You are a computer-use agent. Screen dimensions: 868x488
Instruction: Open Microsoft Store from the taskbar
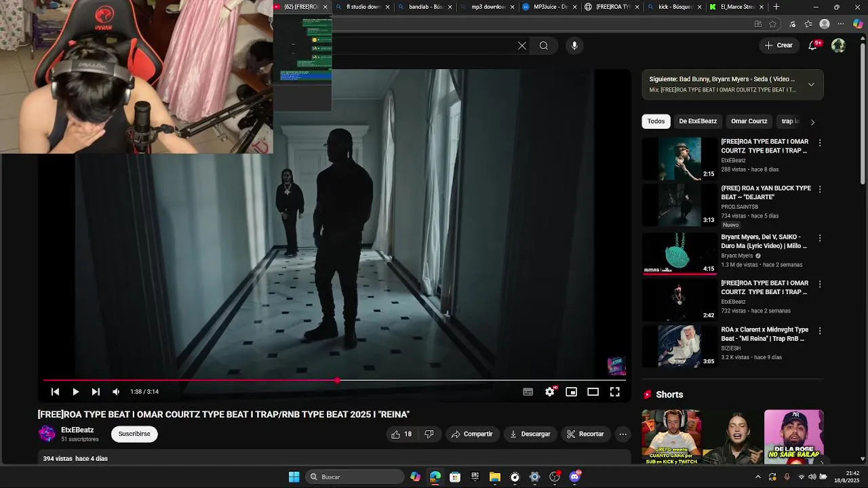point(455,477)
